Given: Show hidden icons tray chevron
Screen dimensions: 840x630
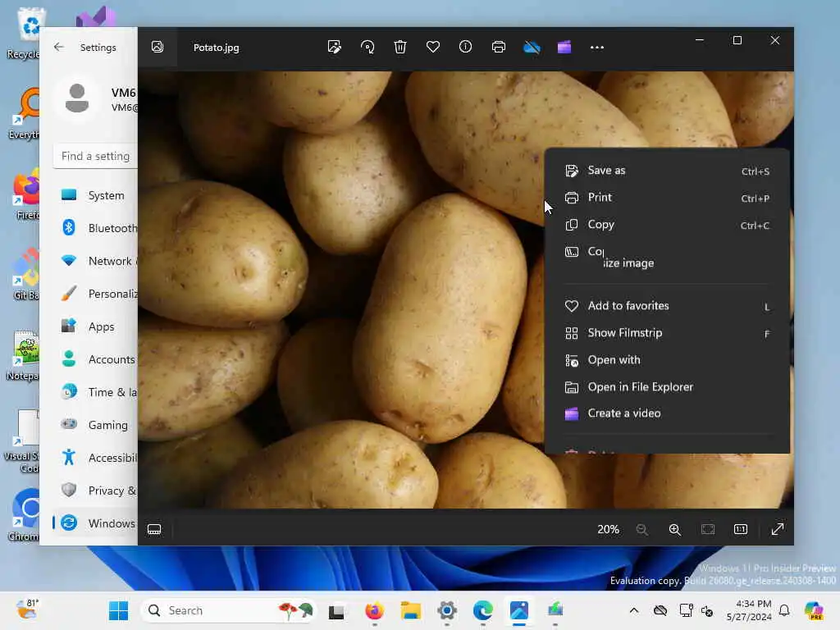Looking at the screenshot, I should (x=634, y=610).
